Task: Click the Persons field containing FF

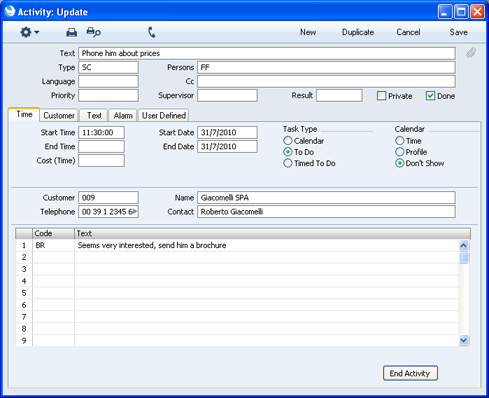Action: 326,67
